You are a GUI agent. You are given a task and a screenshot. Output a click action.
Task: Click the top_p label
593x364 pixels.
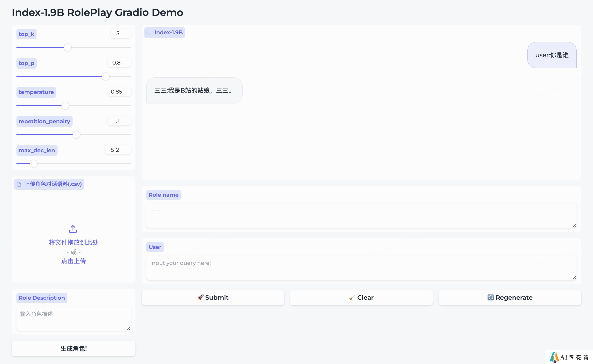pyautogui.click(x=27, y=63)
